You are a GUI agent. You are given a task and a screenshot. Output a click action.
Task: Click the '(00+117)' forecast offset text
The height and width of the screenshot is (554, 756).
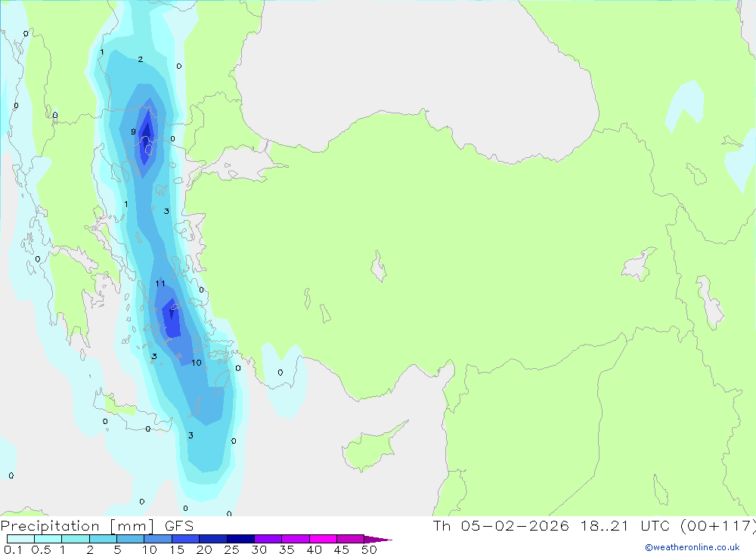click(717, 526)
